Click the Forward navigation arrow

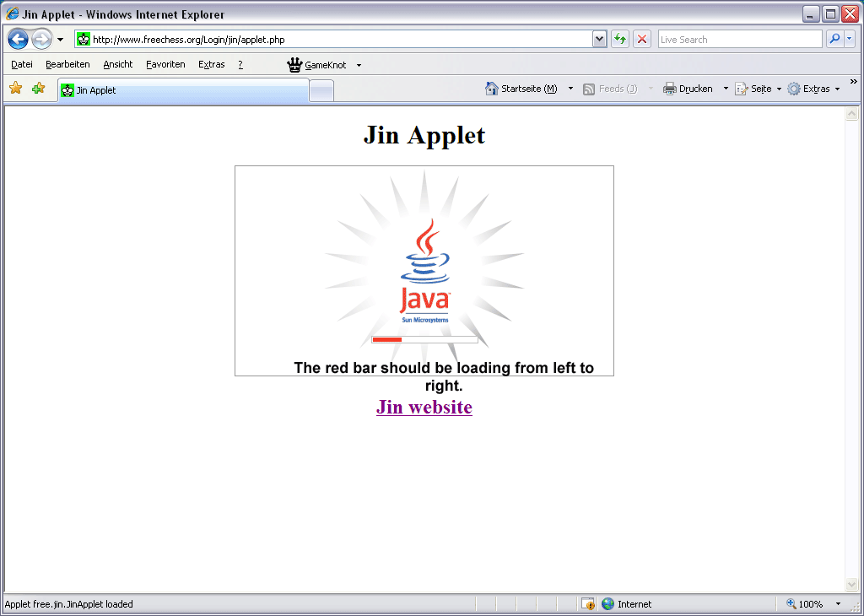click(x=41, y=39)
